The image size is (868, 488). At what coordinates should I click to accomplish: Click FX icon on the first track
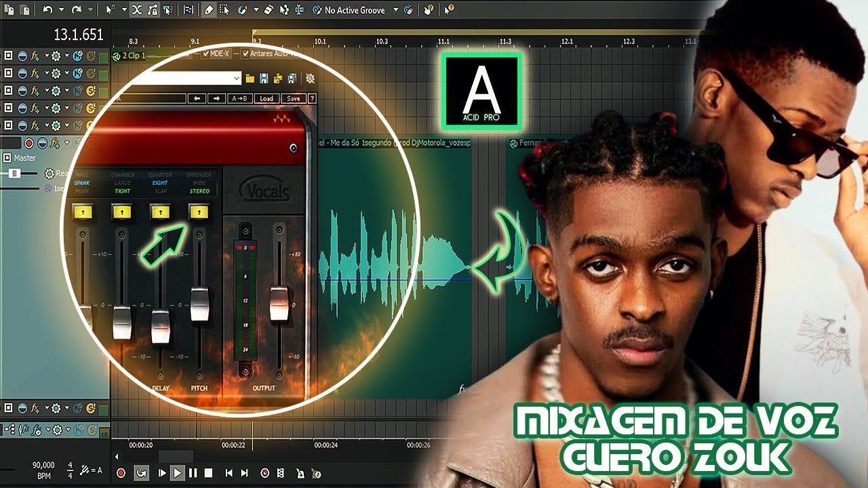pyautogui.click(x=35, y=56)
